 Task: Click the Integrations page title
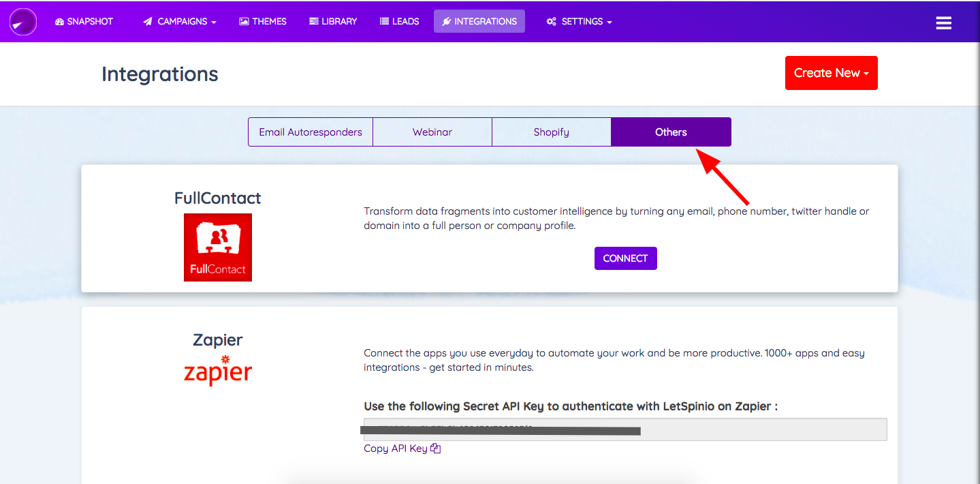pyautogui.click(x=160, y=74)
